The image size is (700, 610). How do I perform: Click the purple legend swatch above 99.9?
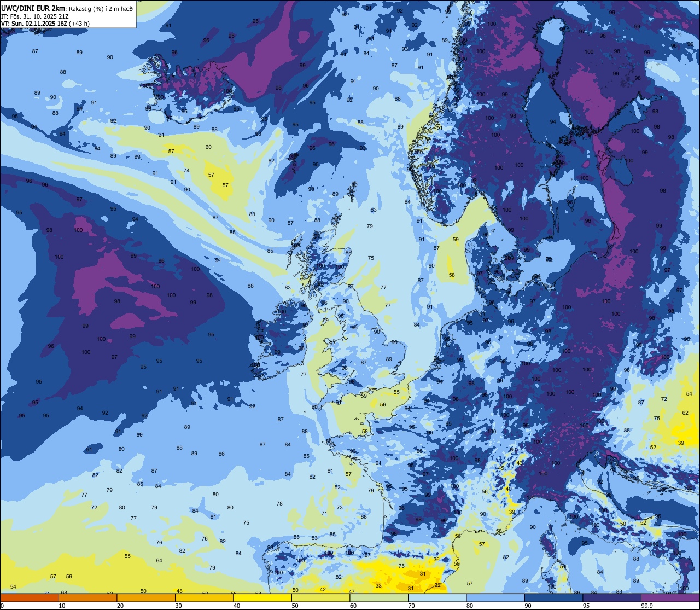(x=670, y=598)
